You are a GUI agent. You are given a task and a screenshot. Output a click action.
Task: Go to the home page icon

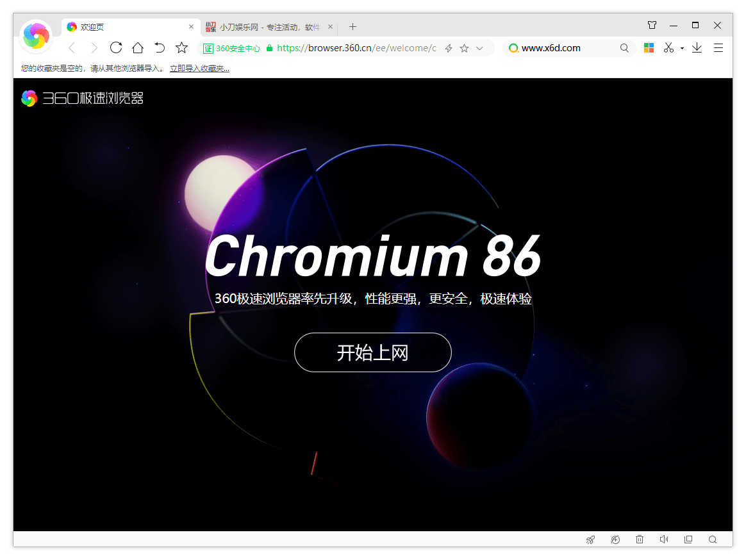click(x=138, y=47)
